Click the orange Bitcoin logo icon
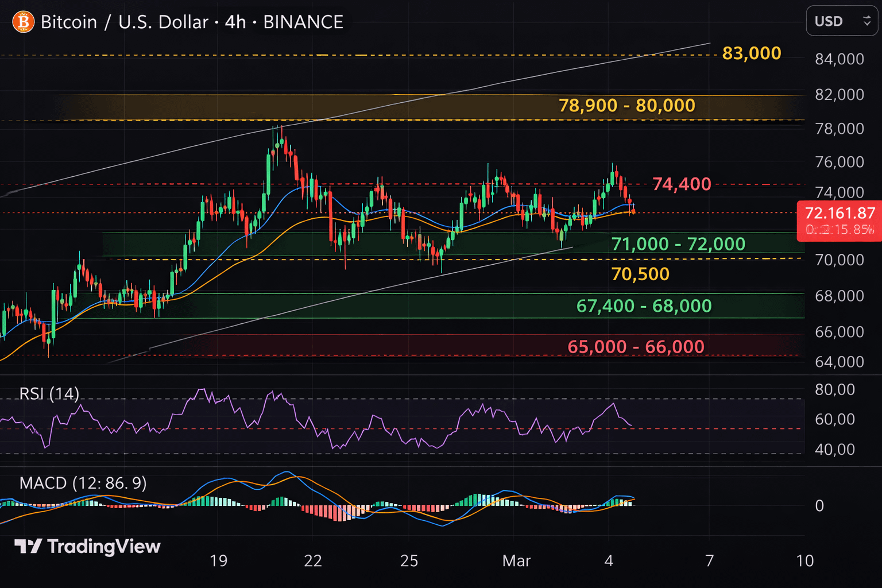Viewport: 882px width, 588px height. coord(23,22)
